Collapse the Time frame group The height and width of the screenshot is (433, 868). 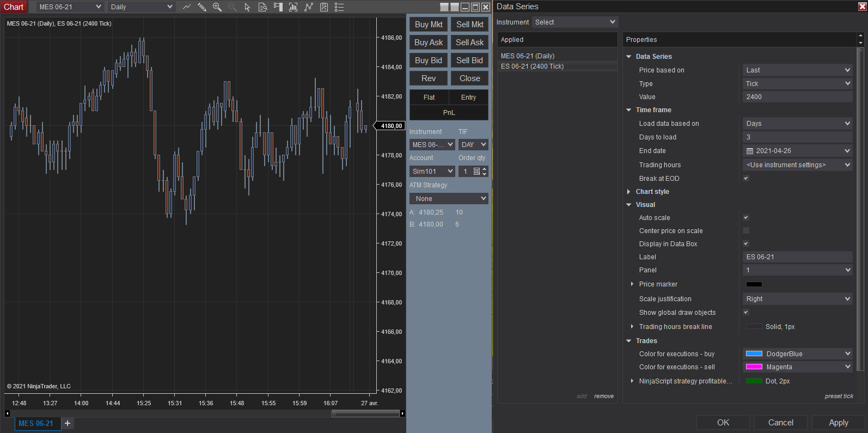[x=629, y=110]
